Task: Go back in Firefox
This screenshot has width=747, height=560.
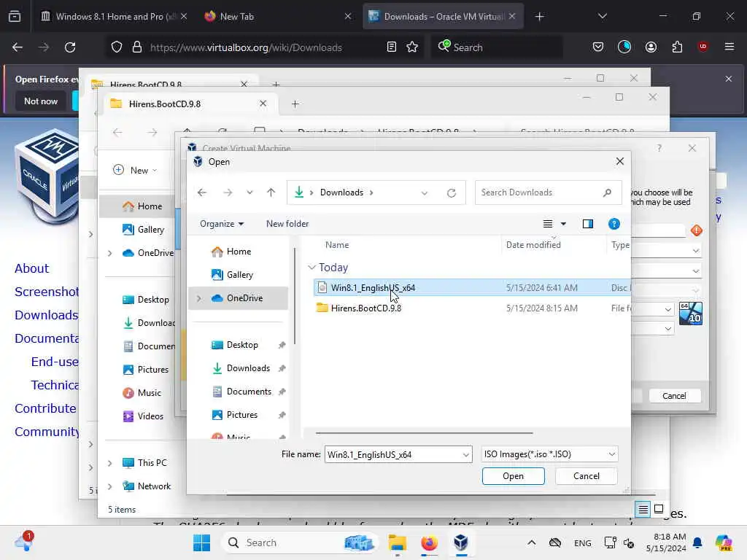Action: (18, 47)
